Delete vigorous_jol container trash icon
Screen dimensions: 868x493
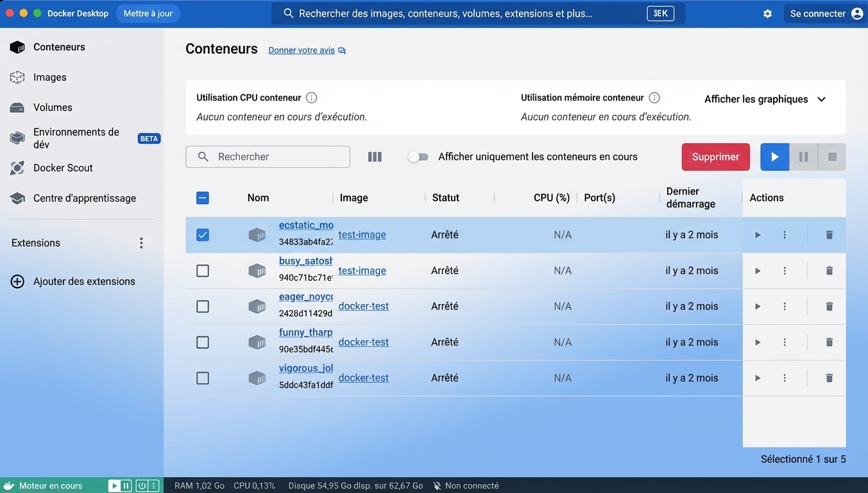point(830,378)
